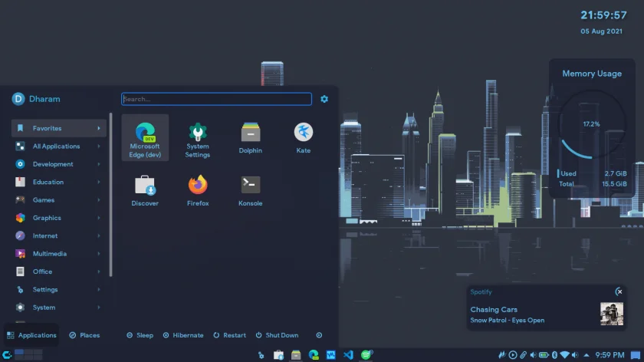The width and height of the screenshot is (644, 362).
Task: Launch the Kate text editor
Action: (304, 137)
